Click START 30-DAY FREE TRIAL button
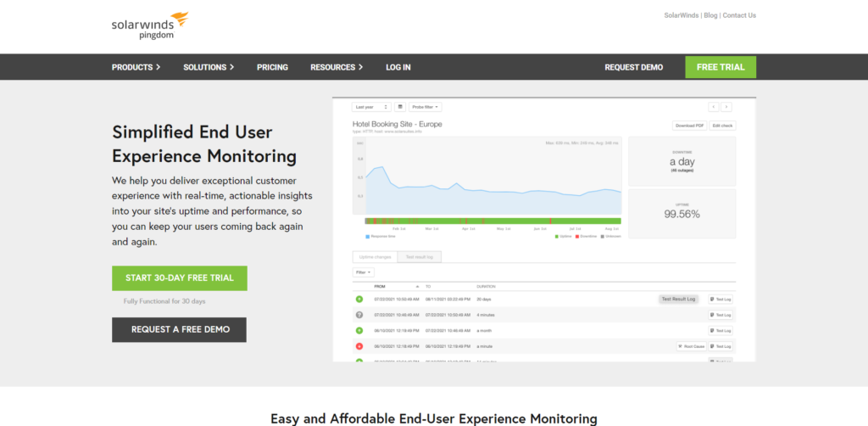This screenshot has height=426, width=868. coord(180,278)
